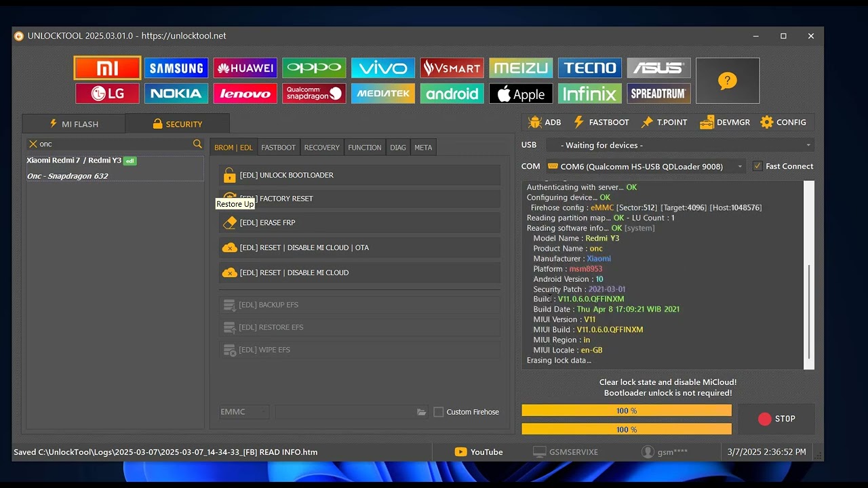Click the lower 100% progress bar

pyautogui.click(x=627, y=429)
